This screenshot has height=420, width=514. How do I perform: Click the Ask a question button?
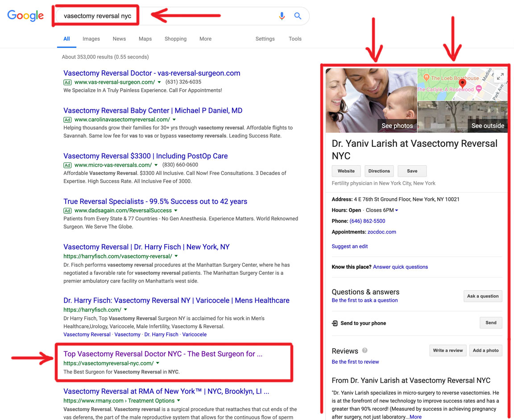[482, 296]
